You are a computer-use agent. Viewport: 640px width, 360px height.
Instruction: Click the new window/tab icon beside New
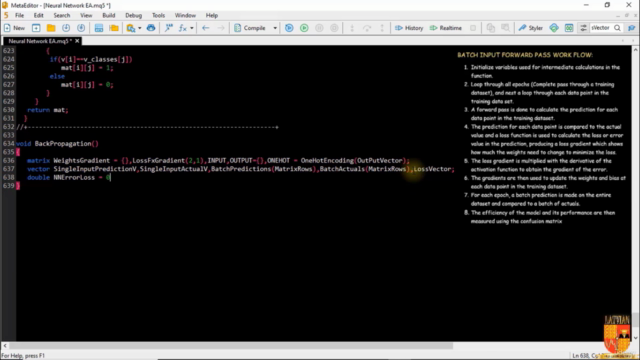[x=36, y=28]
